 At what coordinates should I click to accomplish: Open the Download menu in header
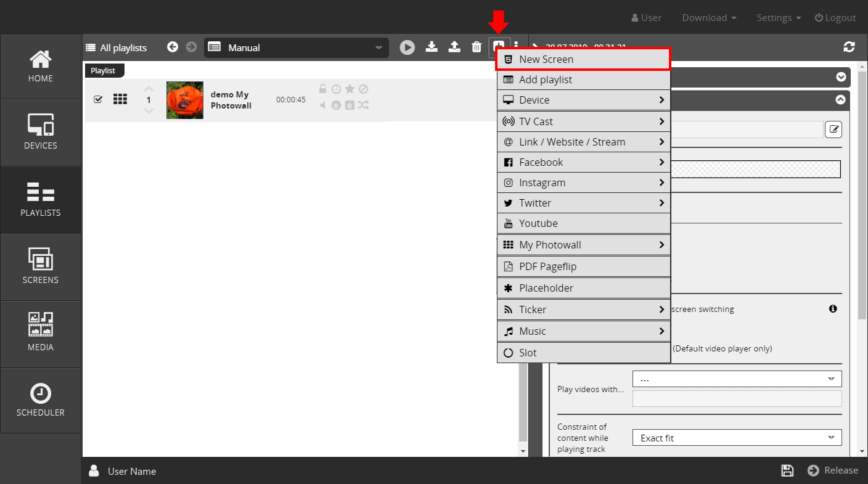(709, 18)
